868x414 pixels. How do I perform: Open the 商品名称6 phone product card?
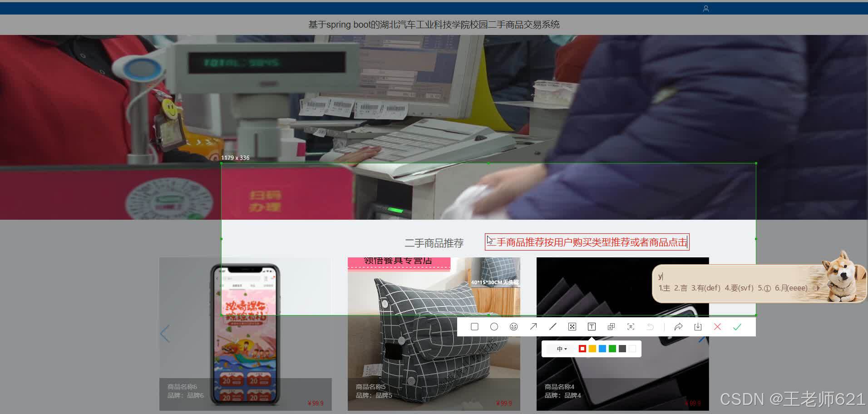coord(245,334)
